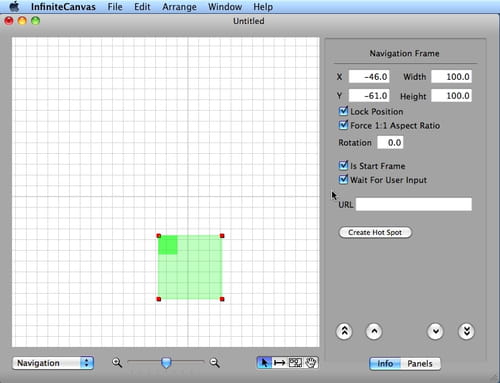Open the Edit menu
Viewport: 500px width, 383px height.
click(142, 7)
